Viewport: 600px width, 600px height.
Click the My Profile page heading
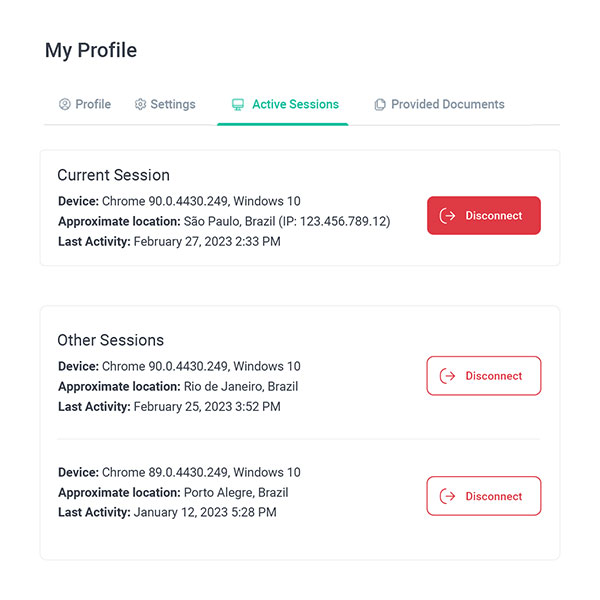(x=91, y=50)
